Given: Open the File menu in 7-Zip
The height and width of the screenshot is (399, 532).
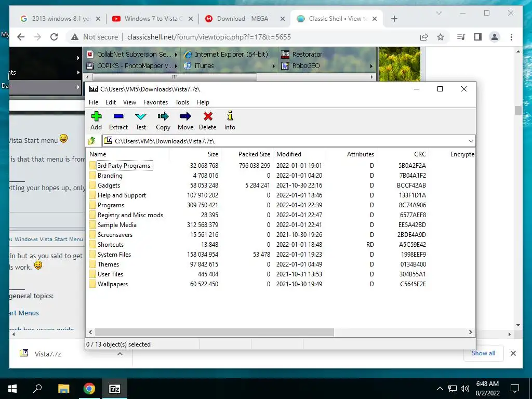Looking at the screenshot, I should (x=94, y=102).
